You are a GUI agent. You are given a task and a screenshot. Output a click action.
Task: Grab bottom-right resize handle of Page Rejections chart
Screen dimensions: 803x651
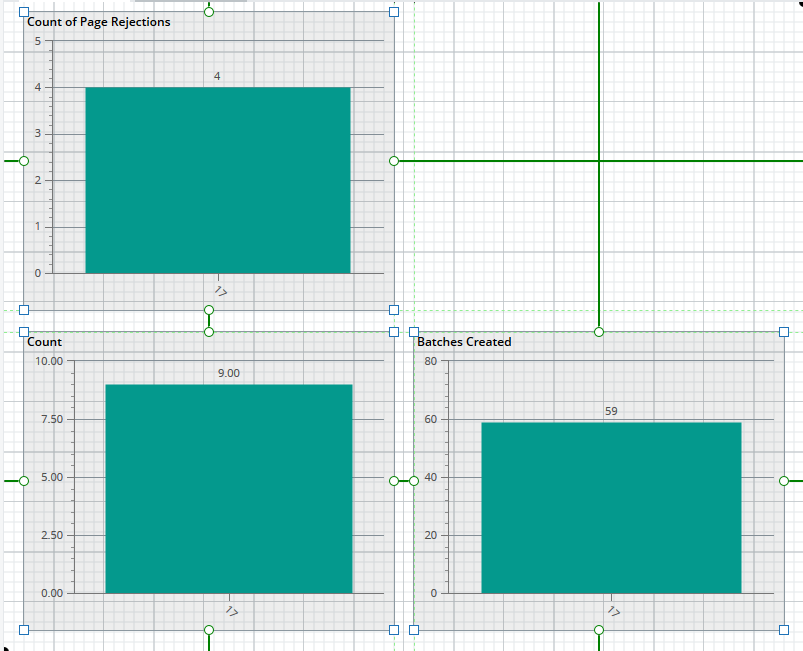pyautogui.click(x=394, y=310)
